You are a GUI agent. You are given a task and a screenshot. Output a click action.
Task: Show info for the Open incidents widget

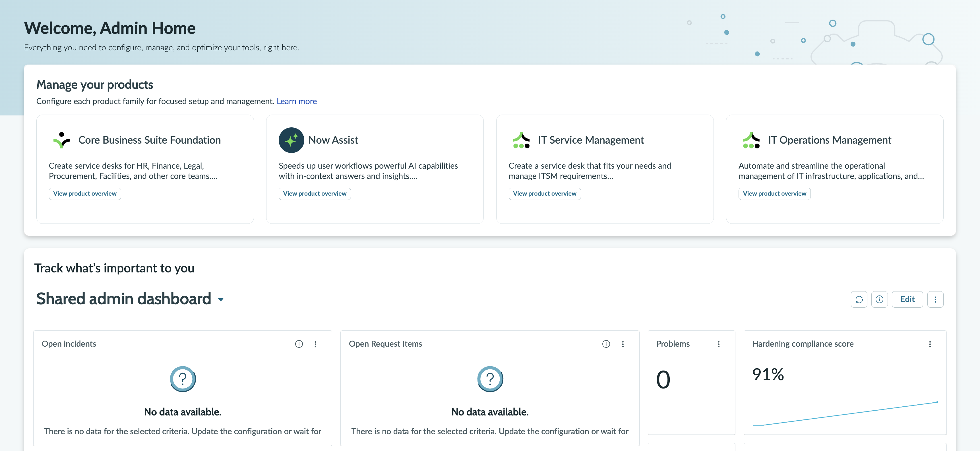coord(299,344)
